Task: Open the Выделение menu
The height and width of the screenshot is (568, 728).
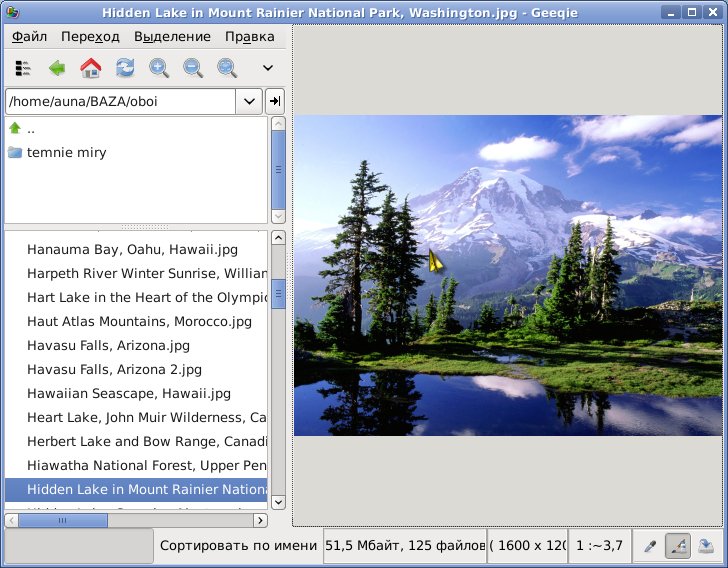Action: [172, 37]
